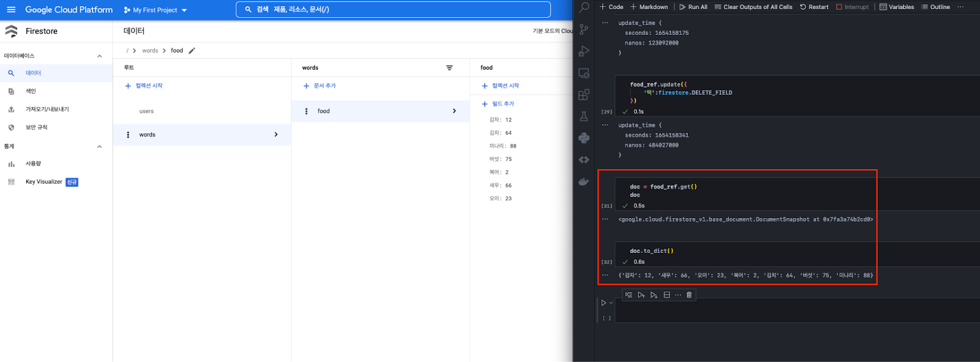Click the 사용량 bar chart icon
This screenshot has height=362, width=980.
point(11,164)
